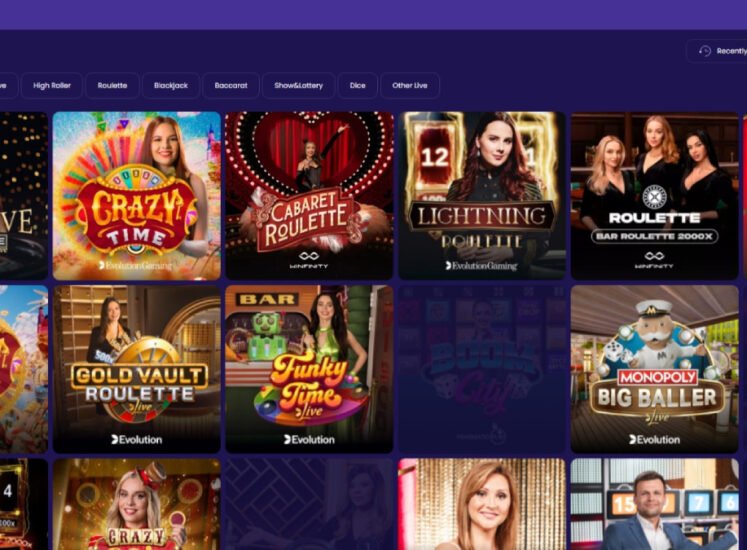Select the High Roller category tab
The width and height of the screenshot is (747, 550).
click(x=52, y=85)
